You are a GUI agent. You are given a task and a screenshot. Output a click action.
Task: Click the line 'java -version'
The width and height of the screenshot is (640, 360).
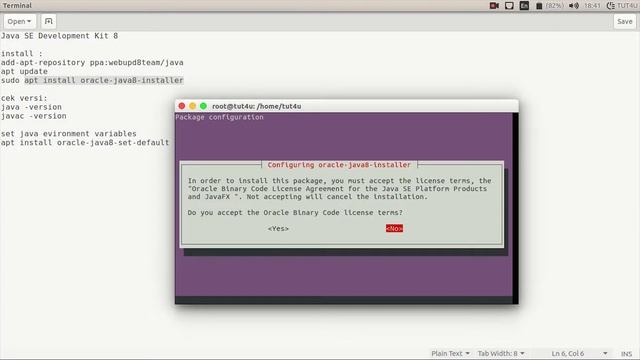tap(31, 107)
